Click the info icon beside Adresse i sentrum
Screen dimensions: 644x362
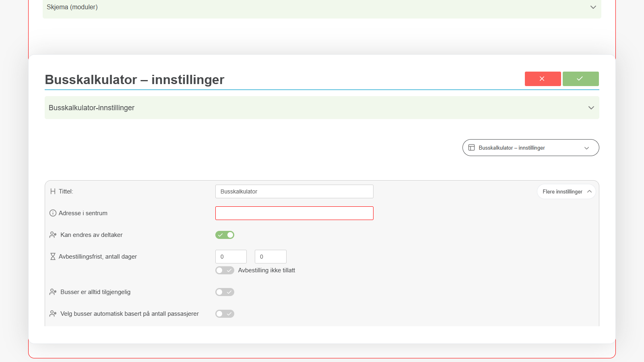coord(53,213)
